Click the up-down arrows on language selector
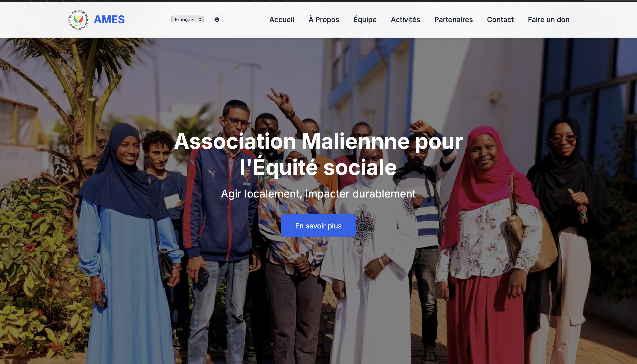Viewport: 637px width, 364px height. pos(200,19)
